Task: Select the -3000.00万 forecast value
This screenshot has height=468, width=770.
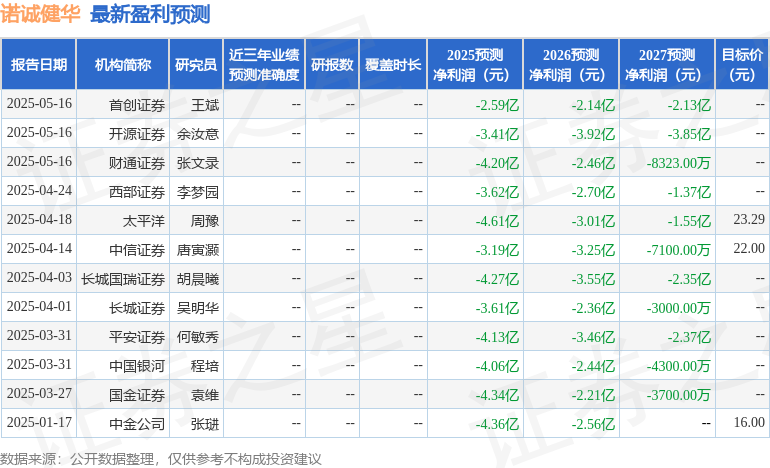Action: point(678,308)
